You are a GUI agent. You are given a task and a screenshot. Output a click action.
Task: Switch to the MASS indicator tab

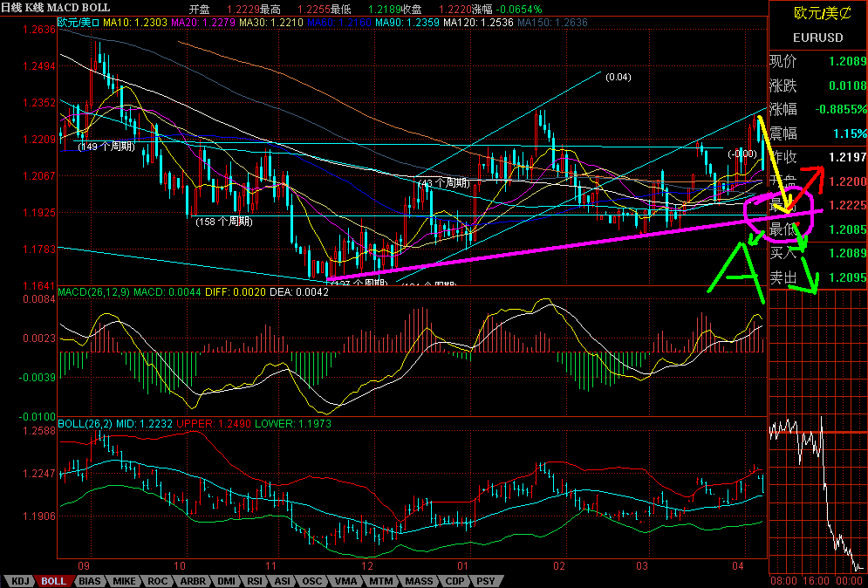click(419, 581)
